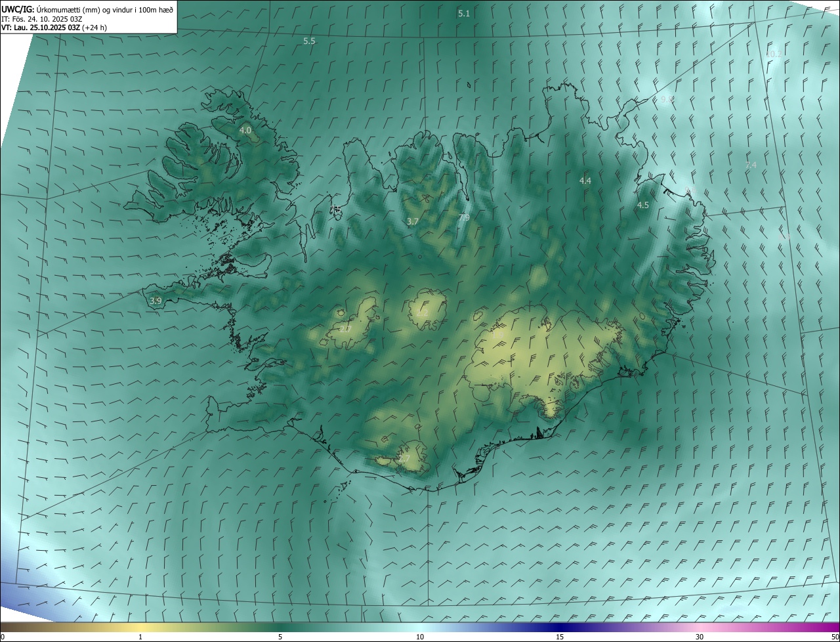The width and height of the screenshot is (840, 642).
Task: Click the faint 9.8 value label
Action: pos(667,99)
